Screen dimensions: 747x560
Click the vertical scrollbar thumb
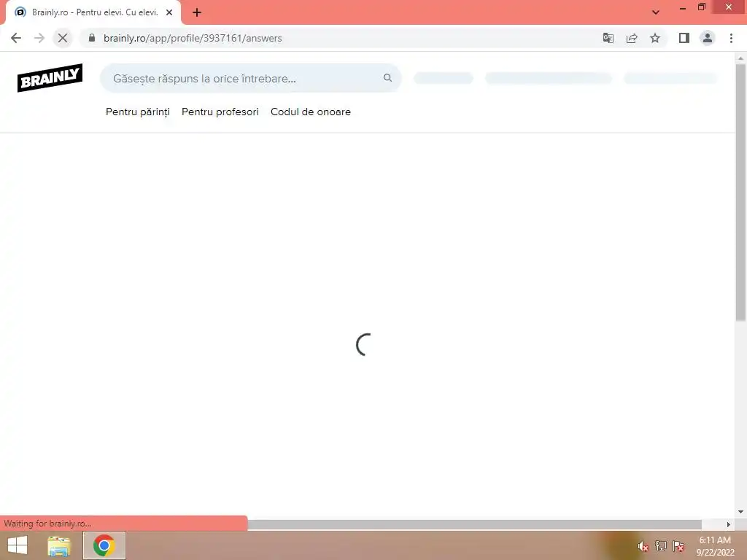(x=740, y=192)
